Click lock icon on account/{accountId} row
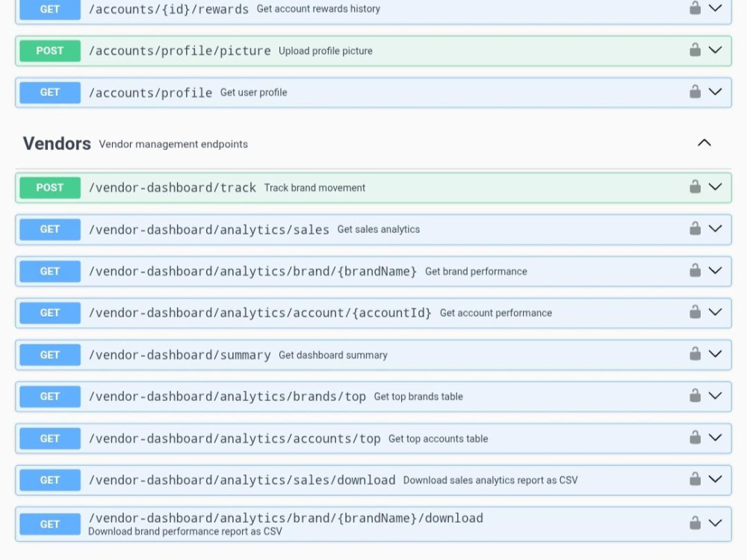 pyautogui.click(x=695, y=312)
